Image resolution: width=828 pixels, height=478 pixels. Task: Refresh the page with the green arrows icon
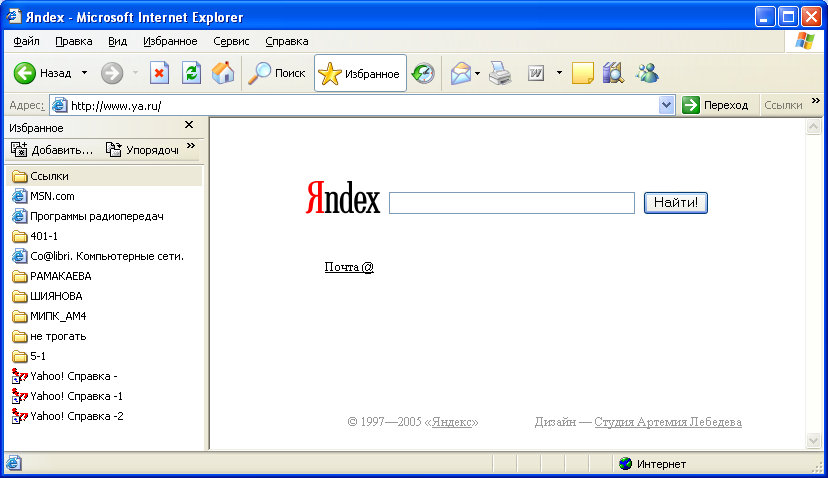(191, 73)
